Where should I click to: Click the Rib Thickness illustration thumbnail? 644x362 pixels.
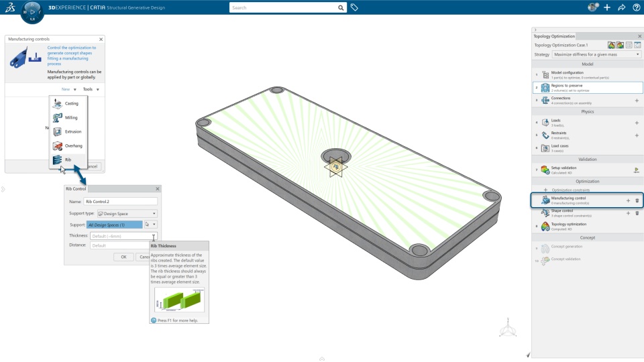[x=180, y=300]
